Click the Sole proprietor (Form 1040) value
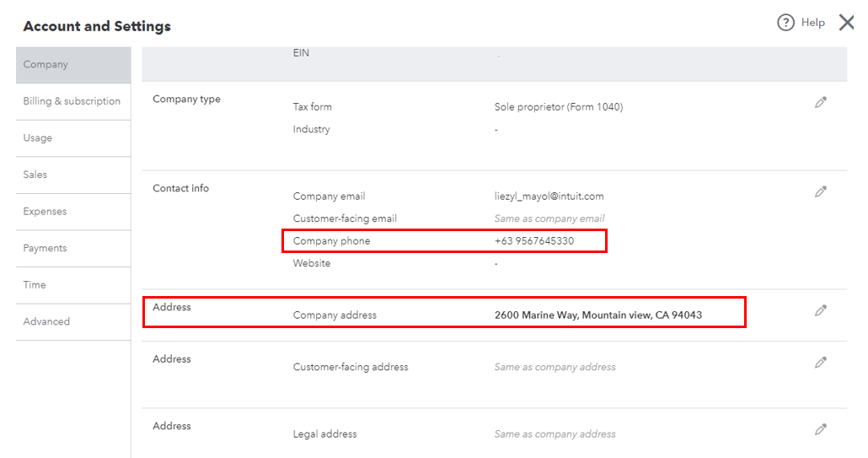Image resolution: width=868 pixels, height=458 pixels. pyautogui.click(x=559, y=107)
